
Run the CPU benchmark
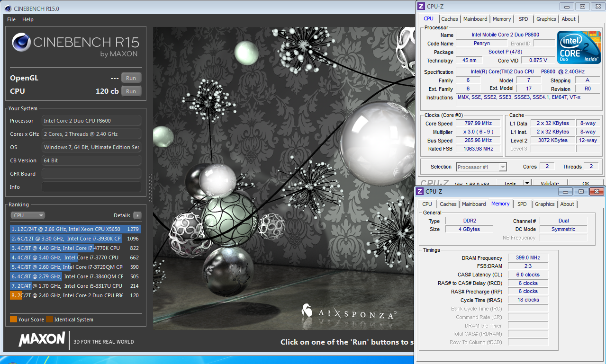click(x=131, y=91)
